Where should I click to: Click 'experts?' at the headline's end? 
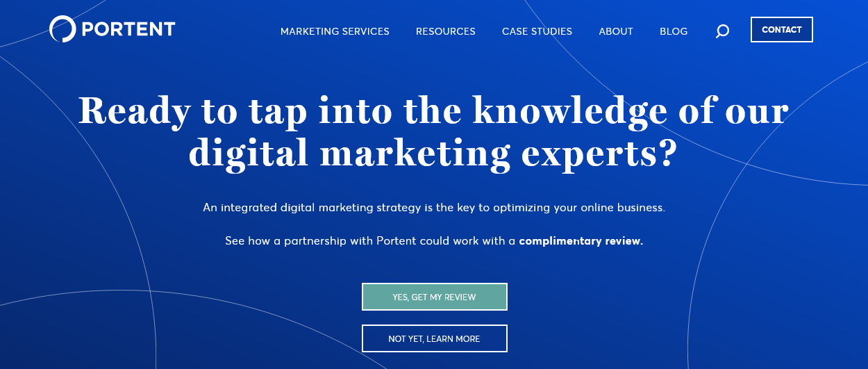point(598,153)
